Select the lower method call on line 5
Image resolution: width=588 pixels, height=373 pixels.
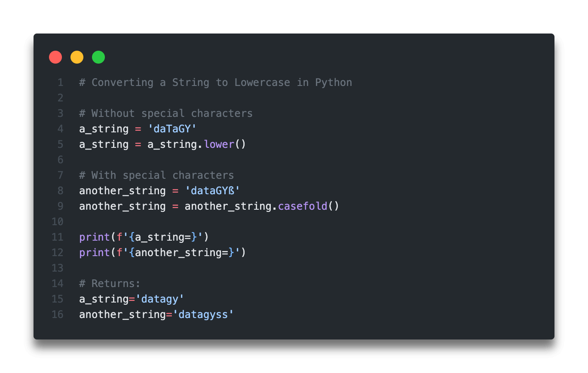click(x=219, y=144)
